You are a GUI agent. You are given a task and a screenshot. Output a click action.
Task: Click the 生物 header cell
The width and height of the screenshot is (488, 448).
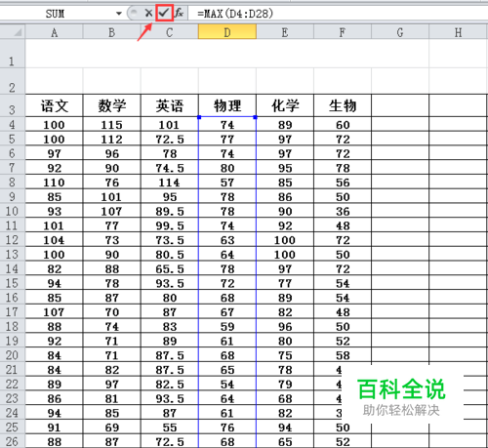pos(343,105)
